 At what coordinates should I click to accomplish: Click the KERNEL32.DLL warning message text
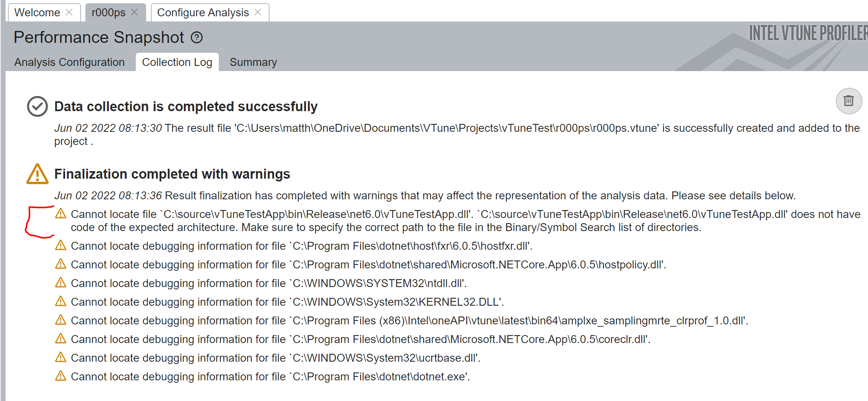pos(287,302)
